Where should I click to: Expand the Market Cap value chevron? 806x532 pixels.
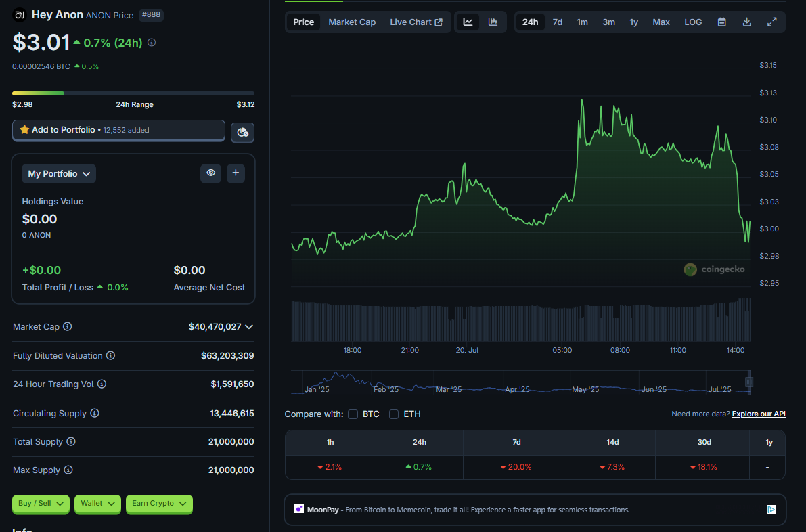pos(249,327)
